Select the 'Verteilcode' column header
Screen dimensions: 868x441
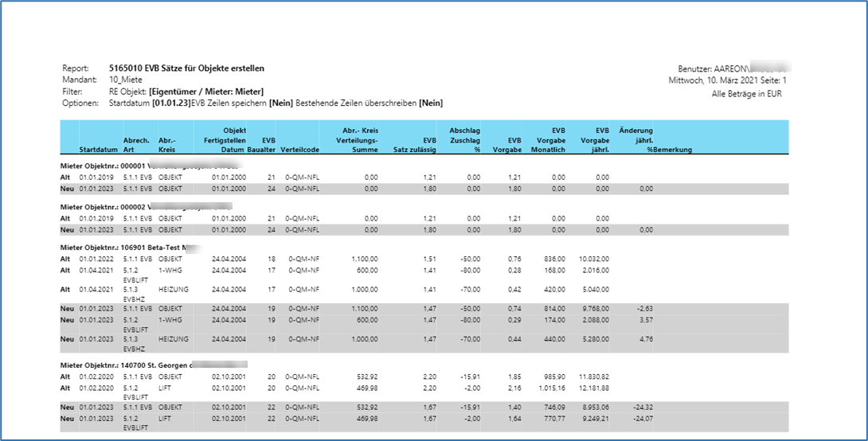299,149
